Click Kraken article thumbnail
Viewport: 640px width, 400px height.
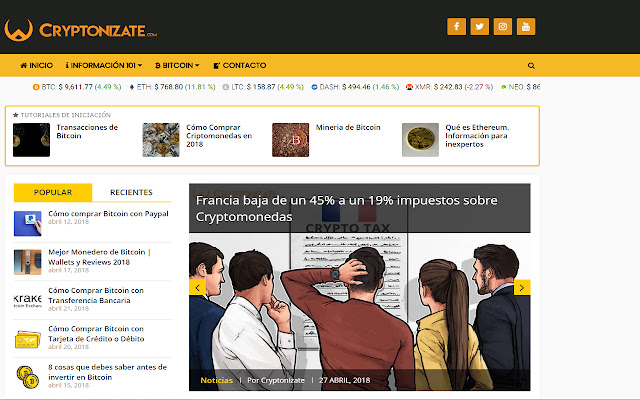point(28,300)
